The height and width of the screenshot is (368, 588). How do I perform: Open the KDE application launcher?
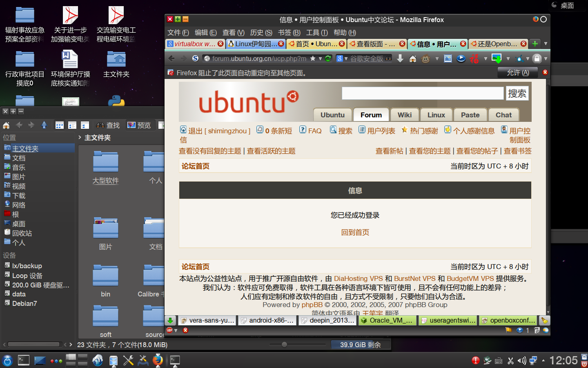click(7, 360)
